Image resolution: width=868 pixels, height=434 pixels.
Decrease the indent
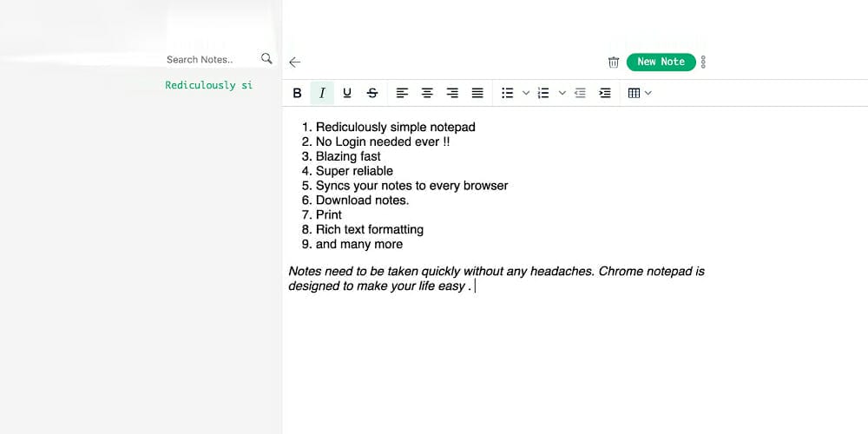pyautogui.click(x=580, y=93)
